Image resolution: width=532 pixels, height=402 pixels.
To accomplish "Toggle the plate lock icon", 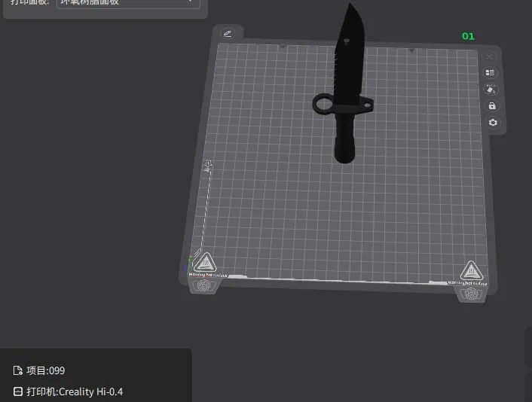I will click(x=492, y=105).
